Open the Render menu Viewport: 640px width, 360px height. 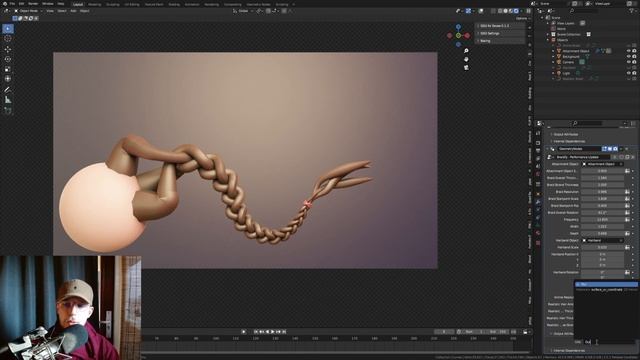[x=33, y=4]
